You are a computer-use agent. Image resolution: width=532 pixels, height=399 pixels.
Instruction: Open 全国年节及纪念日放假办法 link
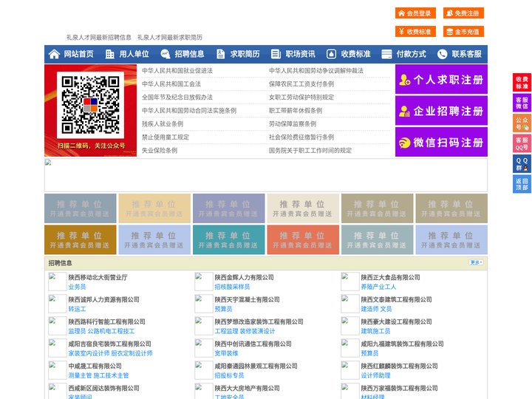coord(177,97)
